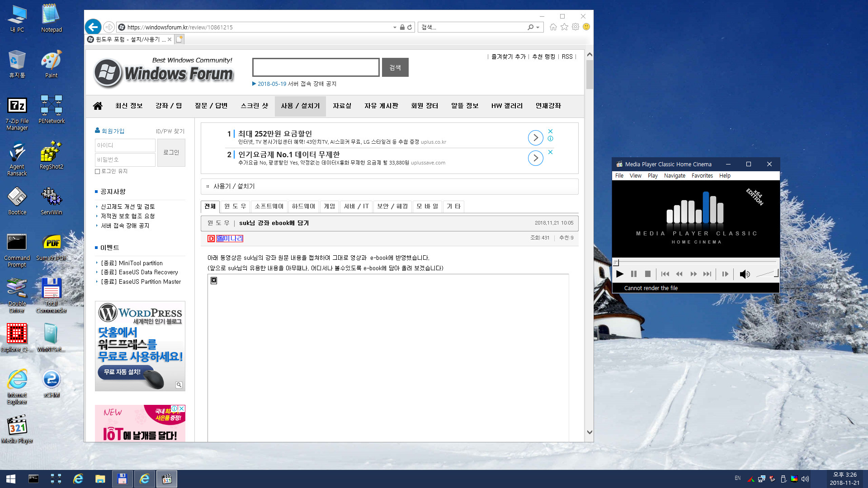Open a new browser tab
The width and height of the screenshot is (868, 488).
(179, 39)
